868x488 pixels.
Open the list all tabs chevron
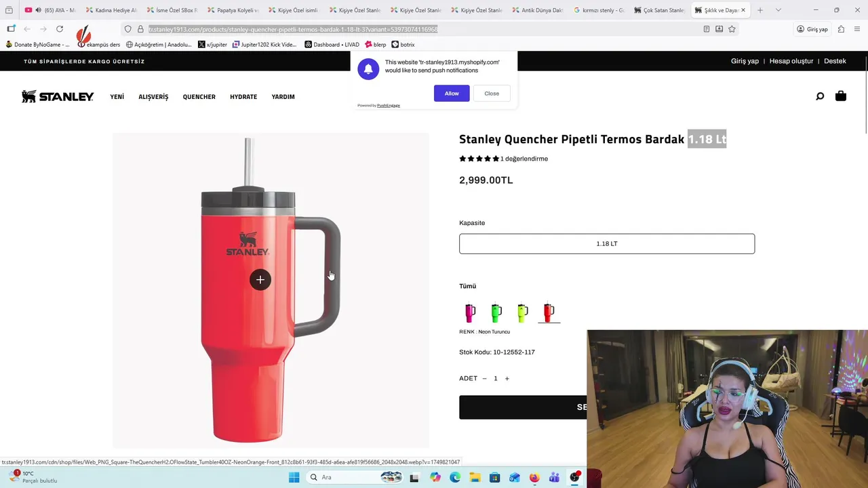[778, 10]
